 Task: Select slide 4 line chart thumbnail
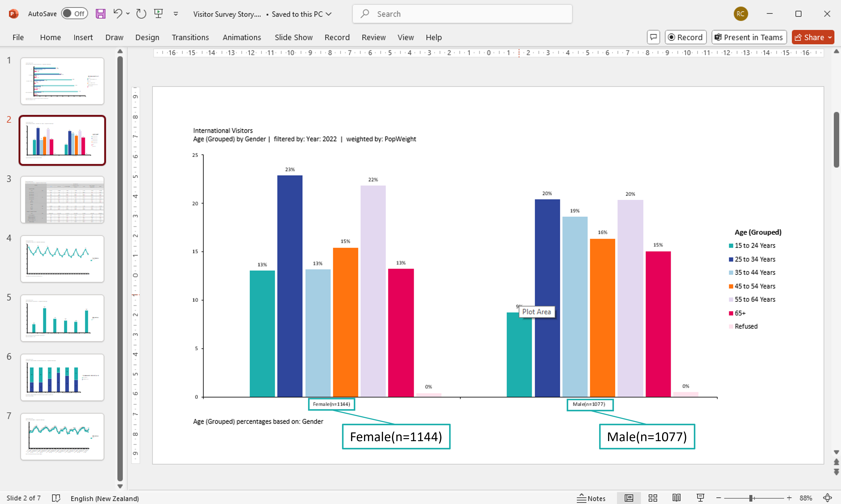coord(62,259)
